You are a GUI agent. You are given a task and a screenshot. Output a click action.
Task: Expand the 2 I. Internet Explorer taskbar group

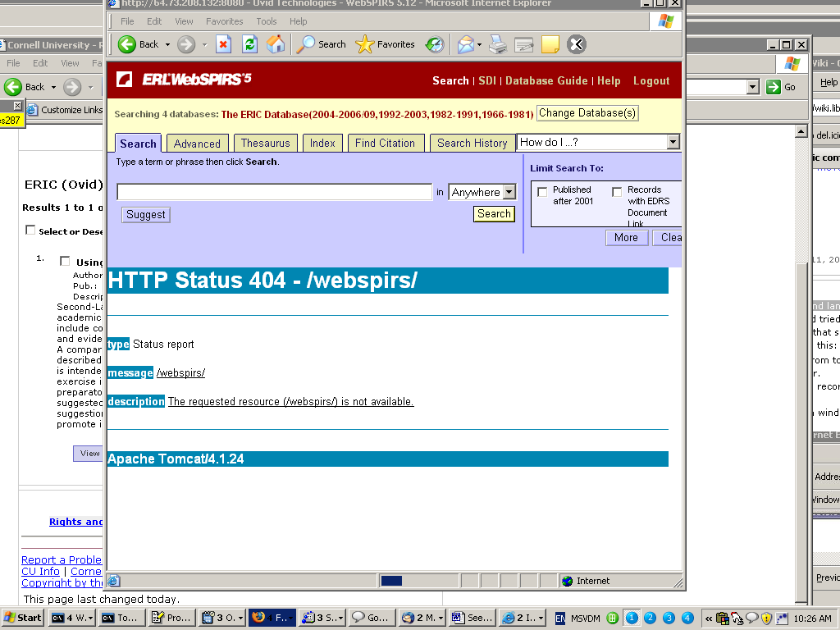click(x=541, y=619)
